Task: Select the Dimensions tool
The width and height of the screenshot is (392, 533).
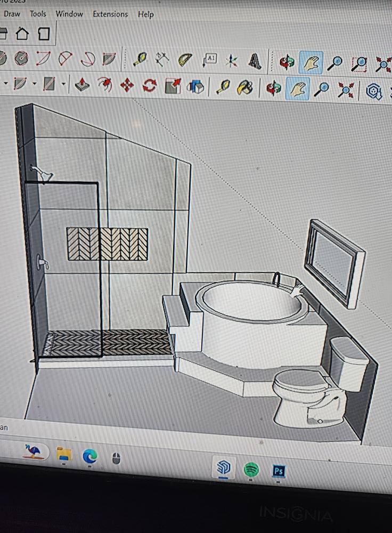Action: 162,60
